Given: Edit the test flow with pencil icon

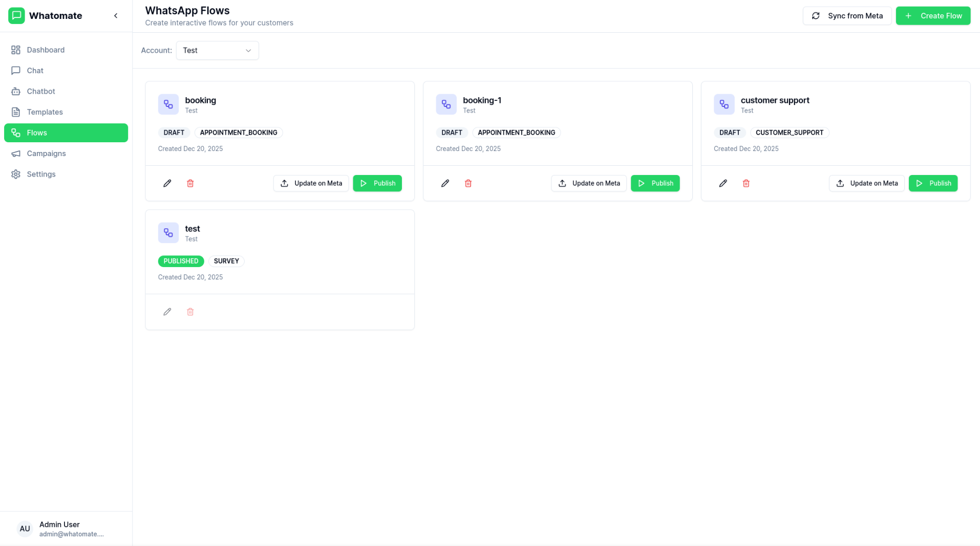Looking at the screenshot, I should point(167,312).
